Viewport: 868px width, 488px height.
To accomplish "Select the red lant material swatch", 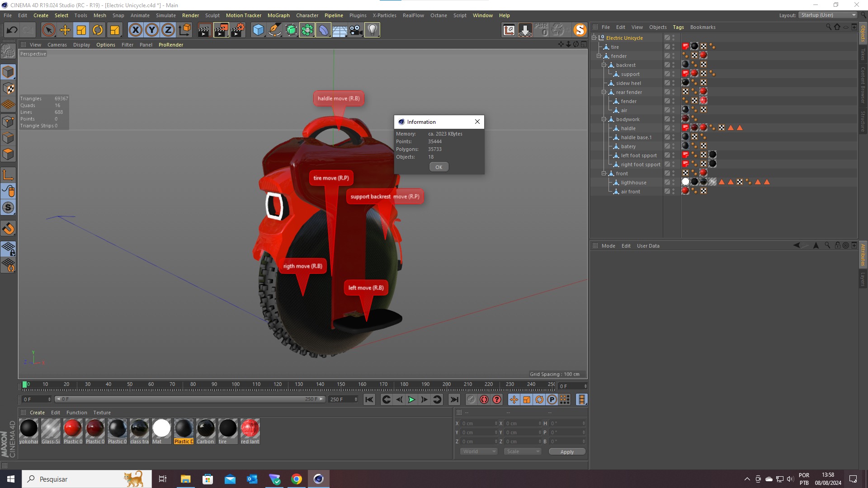I will click(250, 431).
